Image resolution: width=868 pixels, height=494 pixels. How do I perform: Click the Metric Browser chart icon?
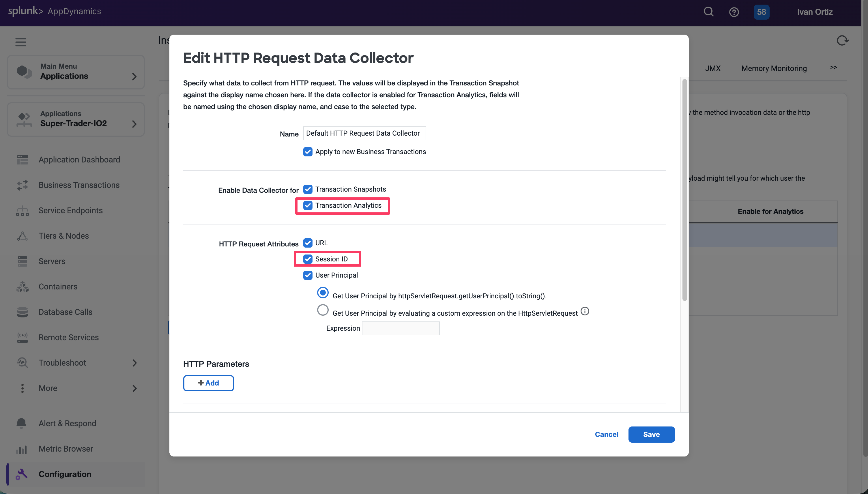click(21, 449)
